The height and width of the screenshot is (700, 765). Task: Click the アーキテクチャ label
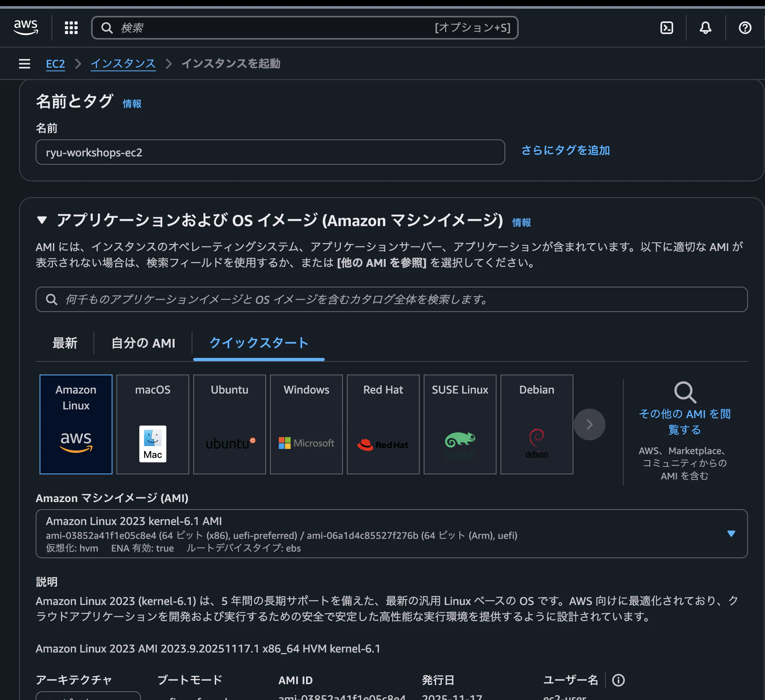(x=74, y=680)
